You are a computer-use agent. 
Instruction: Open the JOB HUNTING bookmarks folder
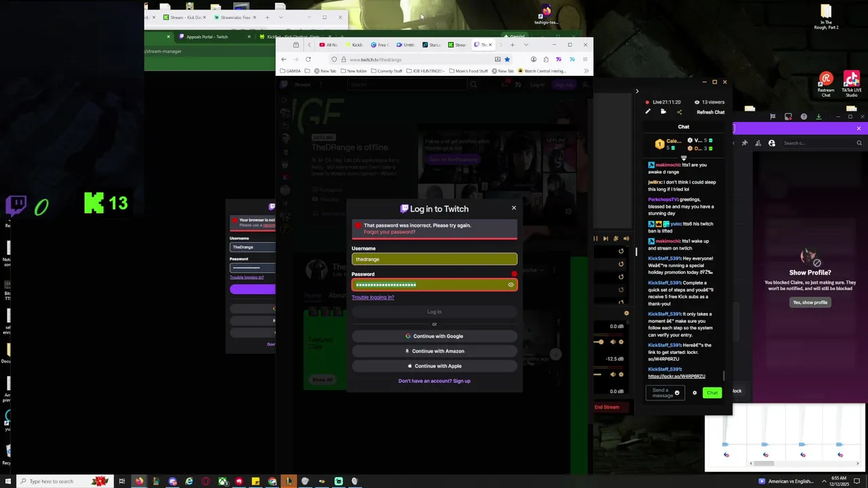point(425,70)
